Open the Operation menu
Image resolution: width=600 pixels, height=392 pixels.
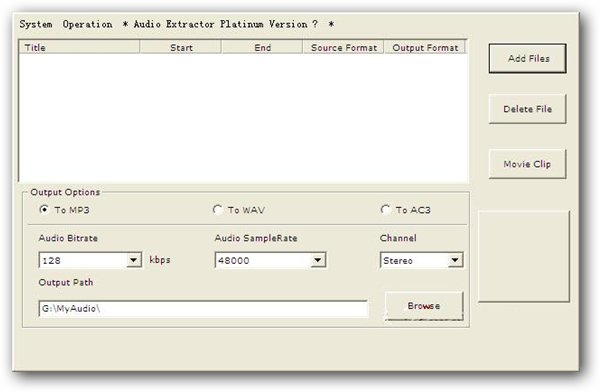pyautogui.click(x=88, y=24)
